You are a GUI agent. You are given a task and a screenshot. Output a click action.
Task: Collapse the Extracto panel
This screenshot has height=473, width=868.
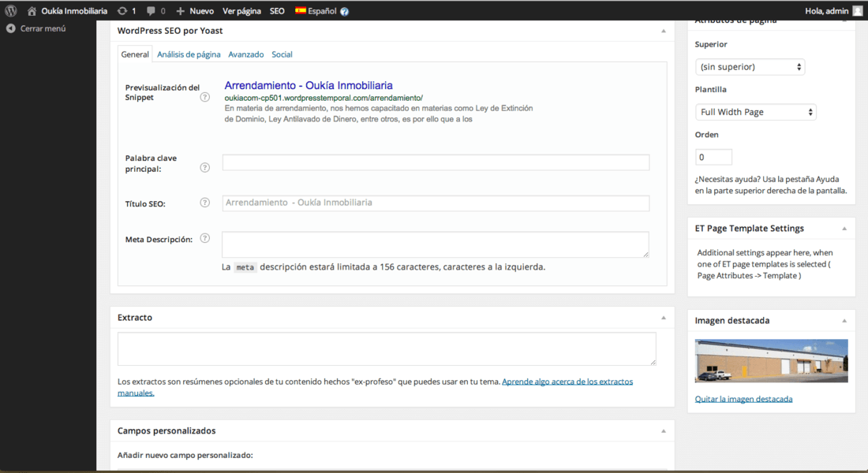click(663, 318)
